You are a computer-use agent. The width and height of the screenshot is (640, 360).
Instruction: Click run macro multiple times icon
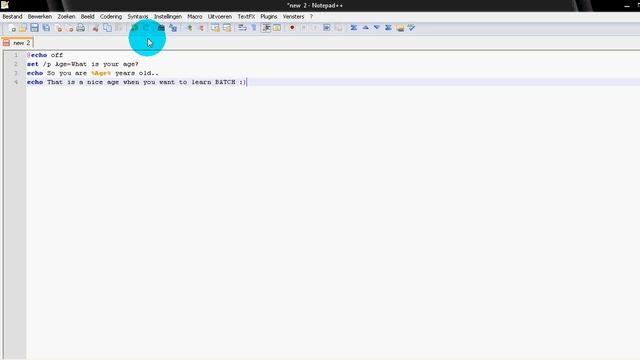tap(327, 28)
